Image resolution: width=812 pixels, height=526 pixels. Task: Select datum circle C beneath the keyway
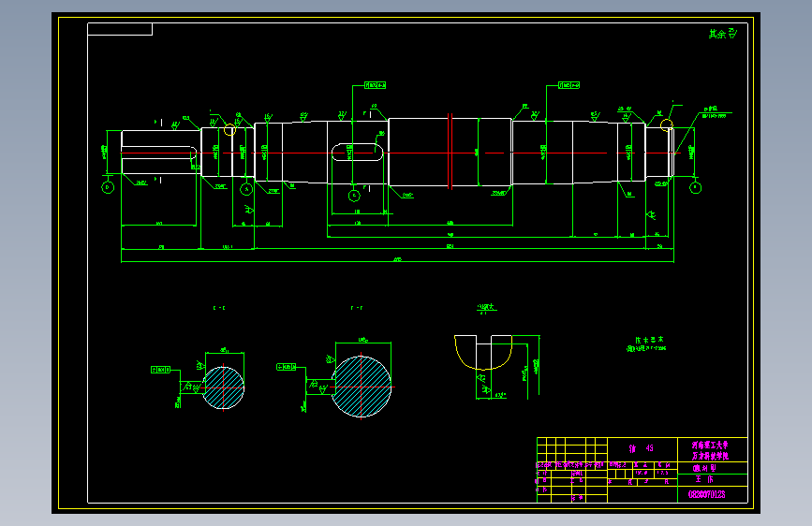354,196
